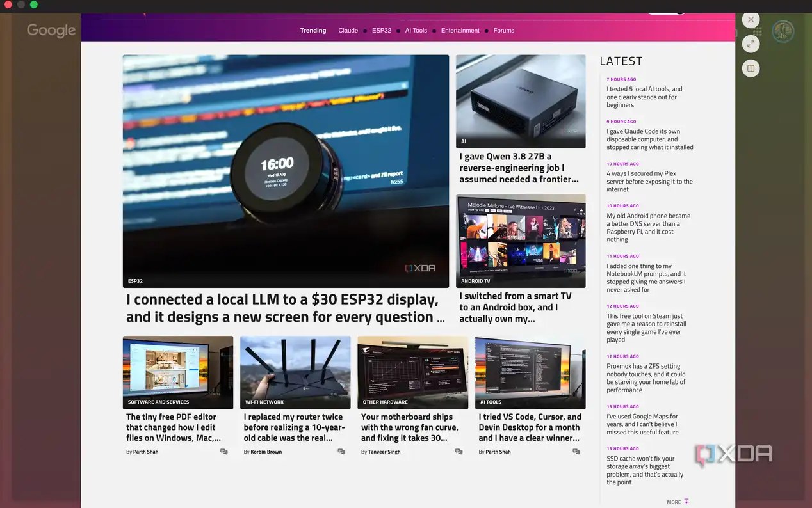Open the Google account avatar in the background page
812x508 pixels.
pos(783,31)
